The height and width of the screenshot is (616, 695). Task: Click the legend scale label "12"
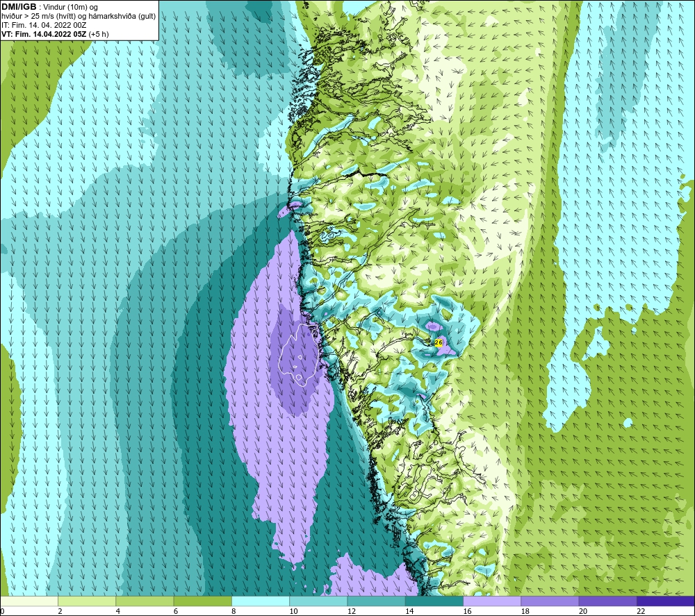coord(352,611)
